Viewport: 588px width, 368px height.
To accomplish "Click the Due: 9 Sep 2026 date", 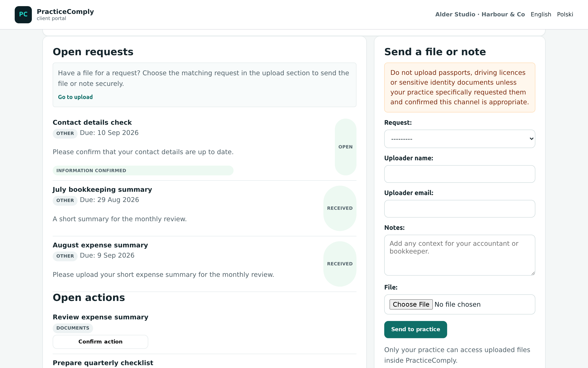I will pos(107,256).
